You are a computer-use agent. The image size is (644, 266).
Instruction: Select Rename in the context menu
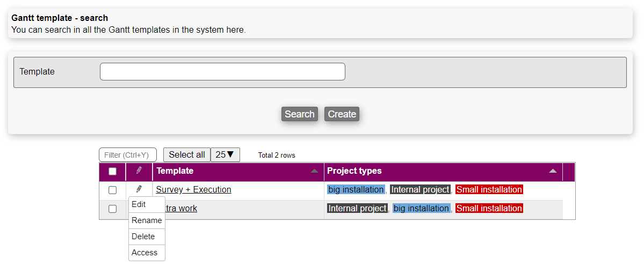(x=147, y=220)
